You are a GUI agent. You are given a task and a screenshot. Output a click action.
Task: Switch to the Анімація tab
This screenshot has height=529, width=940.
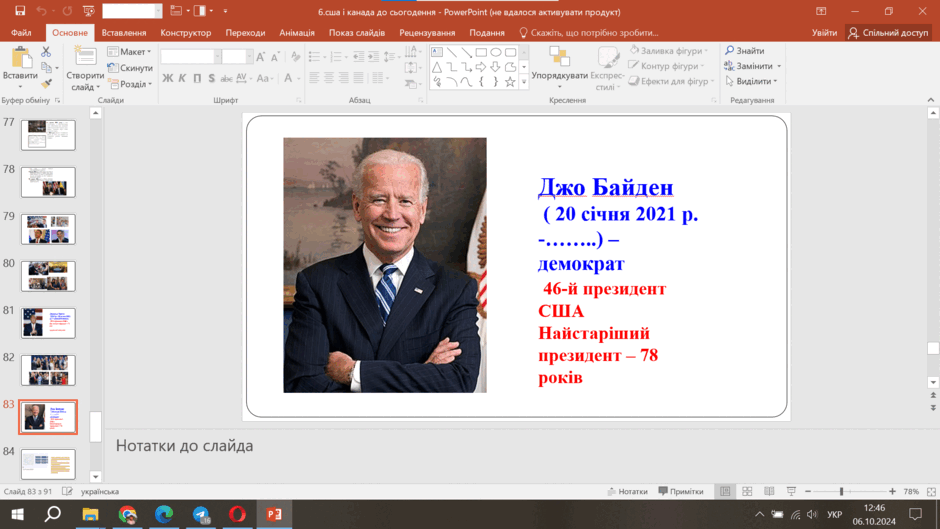point(297,32)
